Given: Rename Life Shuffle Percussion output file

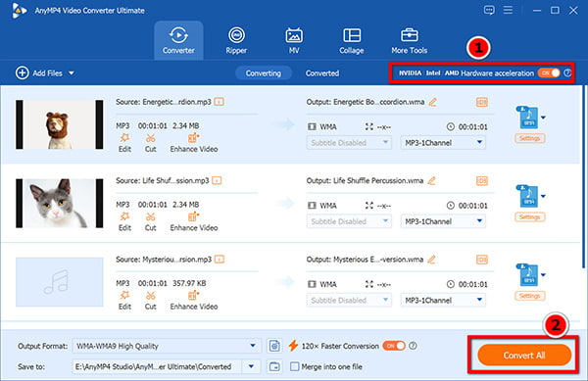Looking at the screenshot, I should click(x=431, y=180).
